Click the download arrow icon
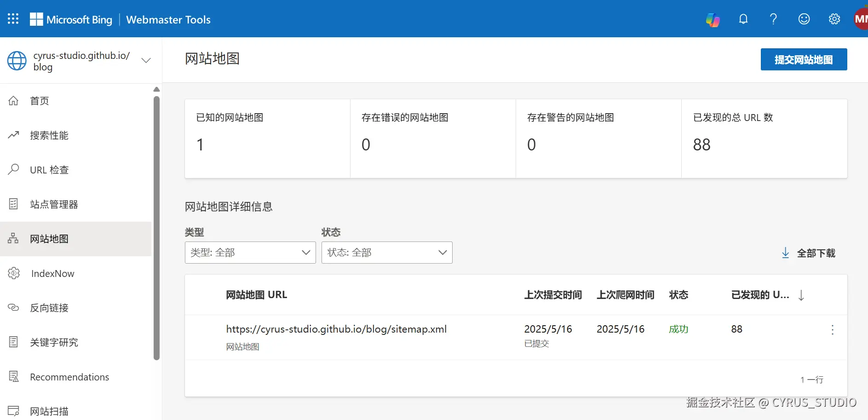This screenshot has width=868, height=420. pyautogui.click(x=786, y=253)
